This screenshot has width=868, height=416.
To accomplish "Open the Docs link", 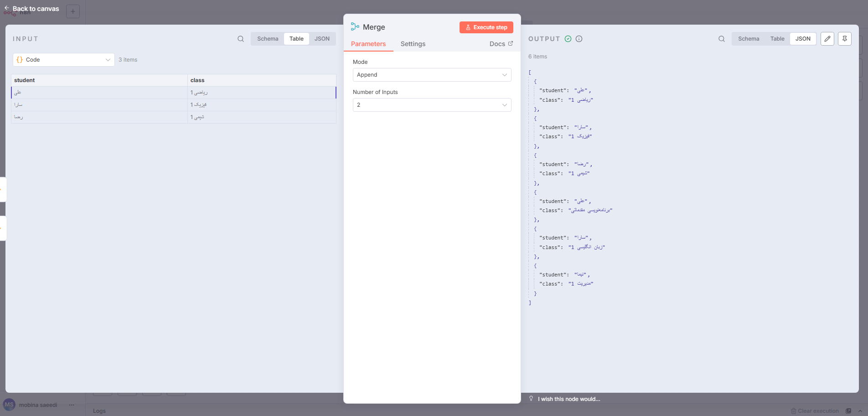I will click(500, 44).
